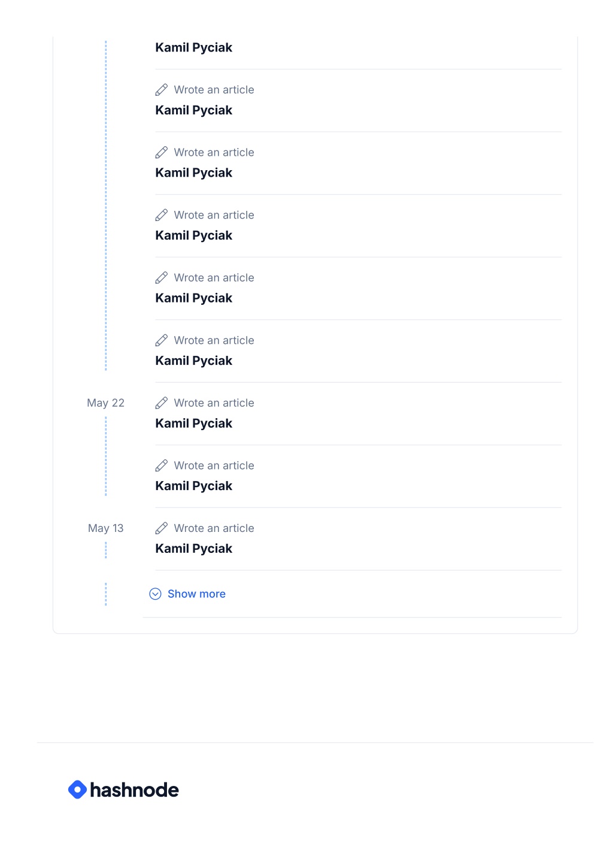The width and height of the screenshot is (613, 868).
Task: Click the second pencil icon from the top
Action: click(x=162, y=153)
